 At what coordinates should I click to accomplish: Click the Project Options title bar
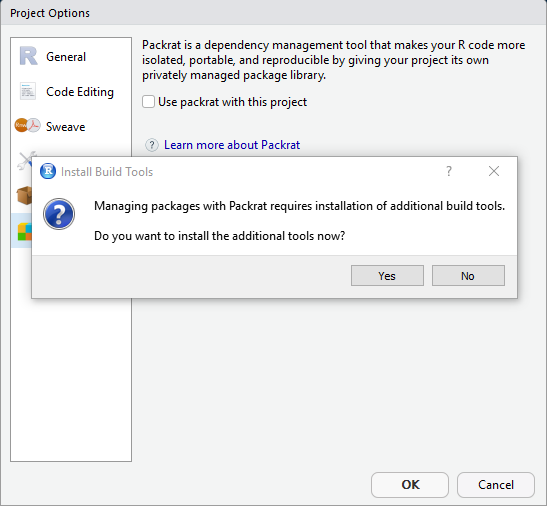[274, 13]
